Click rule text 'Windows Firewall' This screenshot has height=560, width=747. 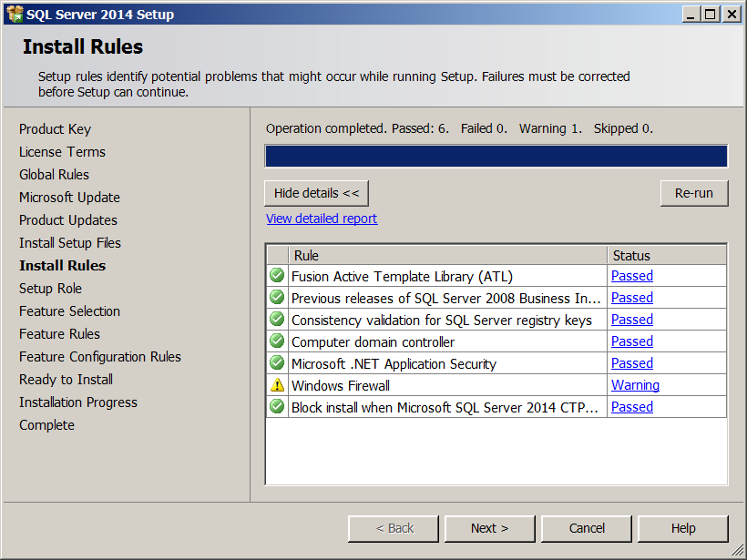(341, 386)
